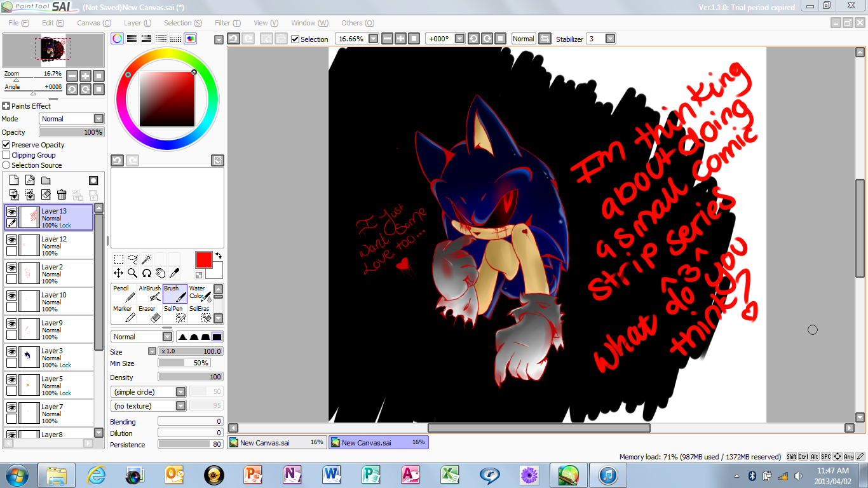The height and width of the screenshot is (488, 868).
Task: Zoom in with navigator plus button
Action: click(86, 75)
